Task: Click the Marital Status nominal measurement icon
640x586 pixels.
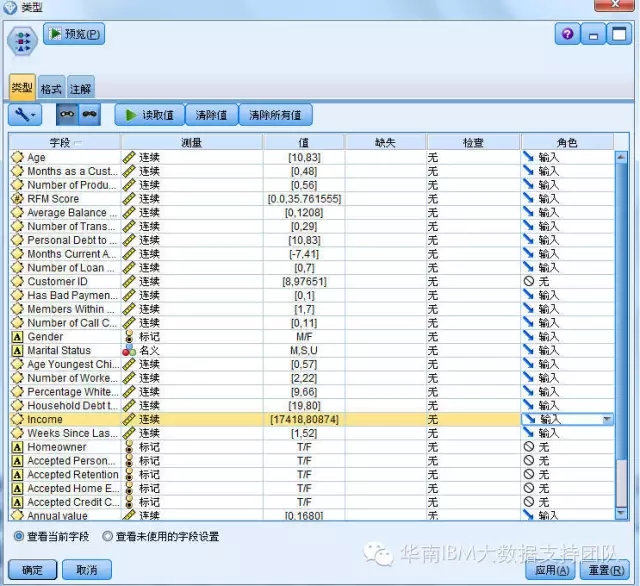Action: pos(129,350)
